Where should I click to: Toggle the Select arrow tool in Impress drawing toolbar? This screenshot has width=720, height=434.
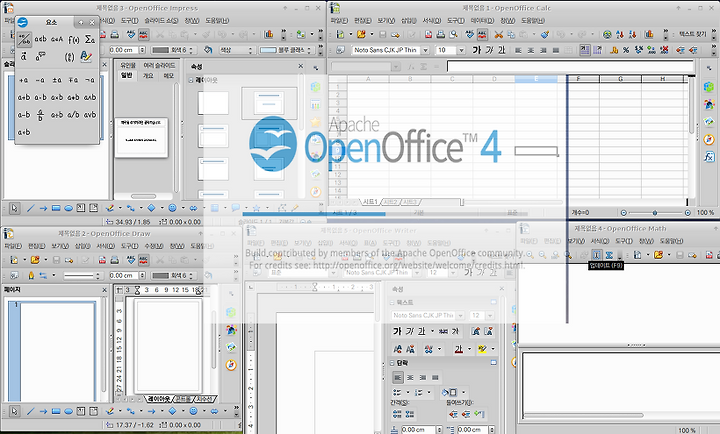(x=14, y=209)
